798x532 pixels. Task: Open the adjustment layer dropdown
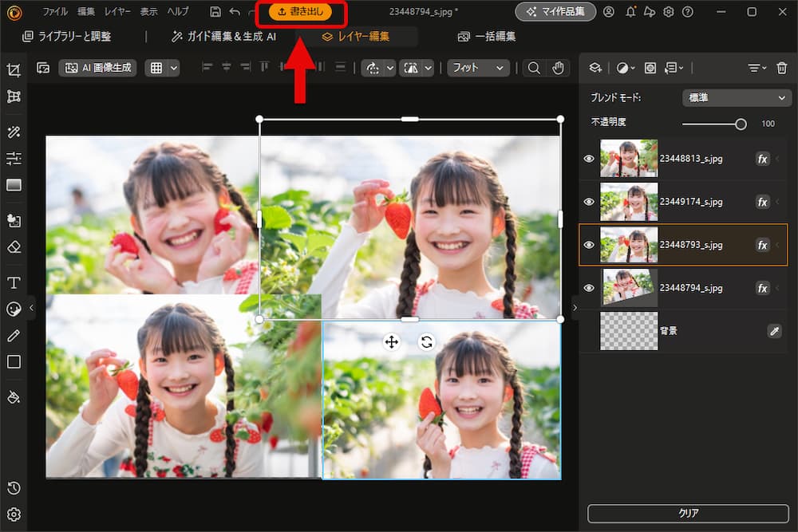626,68
